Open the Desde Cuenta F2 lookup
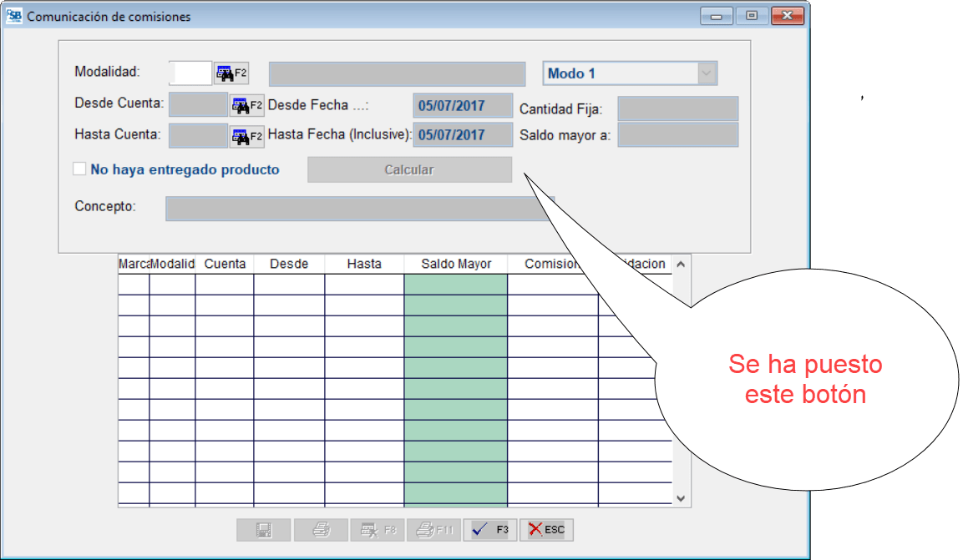 [246, 106]
